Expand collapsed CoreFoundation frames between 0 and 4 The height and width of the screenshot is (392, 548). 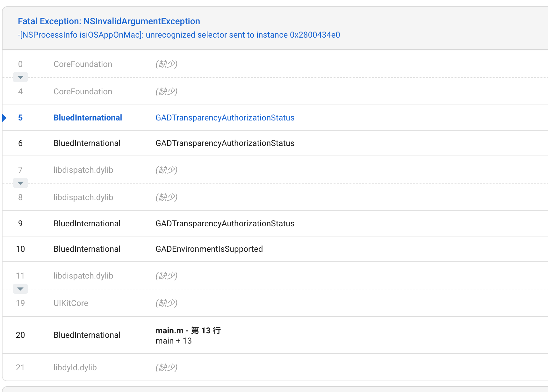tap(20, 77)
